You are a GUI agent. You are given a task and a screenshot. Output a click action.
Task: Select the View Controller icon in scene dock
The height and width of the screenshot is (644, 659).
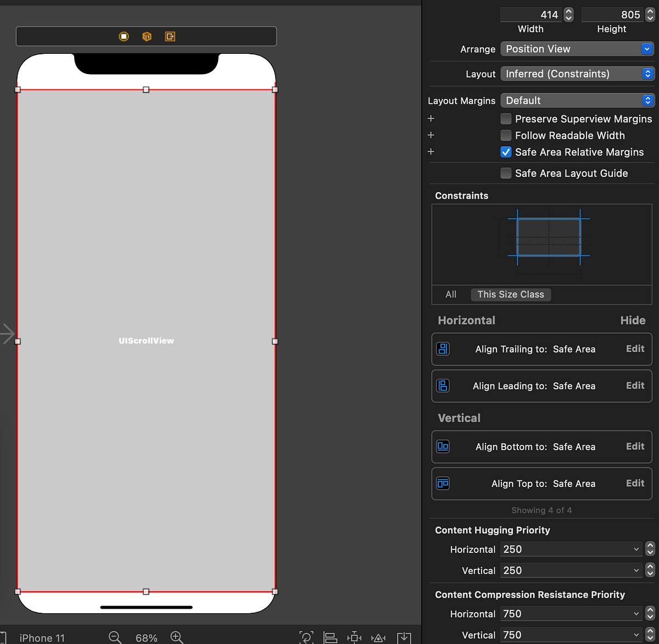pos(124,36)
